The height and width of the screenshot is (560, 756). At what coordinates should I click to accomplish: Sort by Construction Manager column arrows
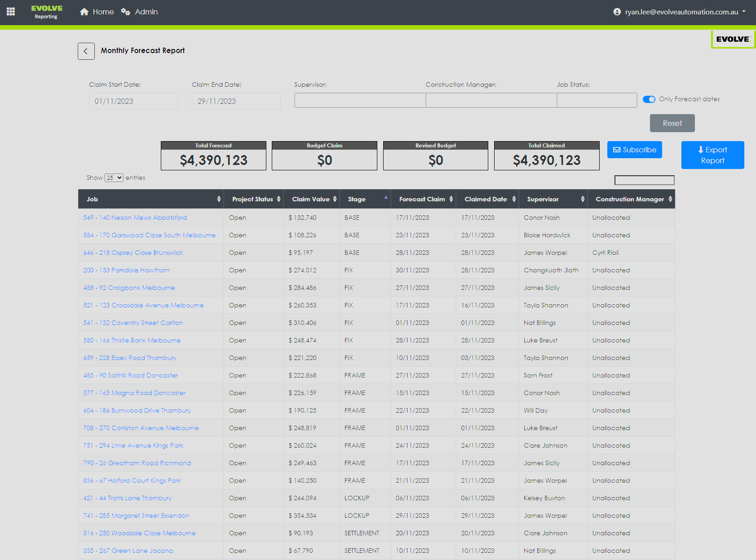pyautogui.click(x=670, y=199)
